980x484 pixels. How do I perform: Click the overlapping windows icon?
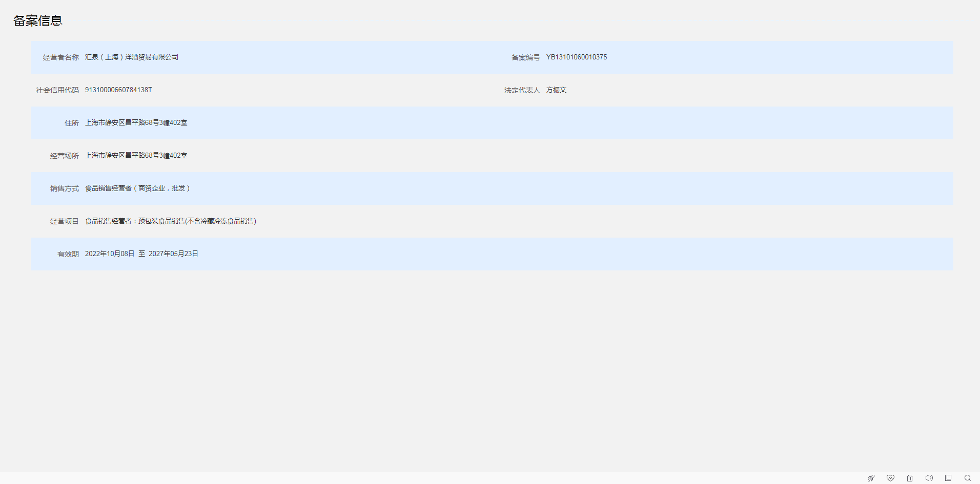(x=948, y=478)
